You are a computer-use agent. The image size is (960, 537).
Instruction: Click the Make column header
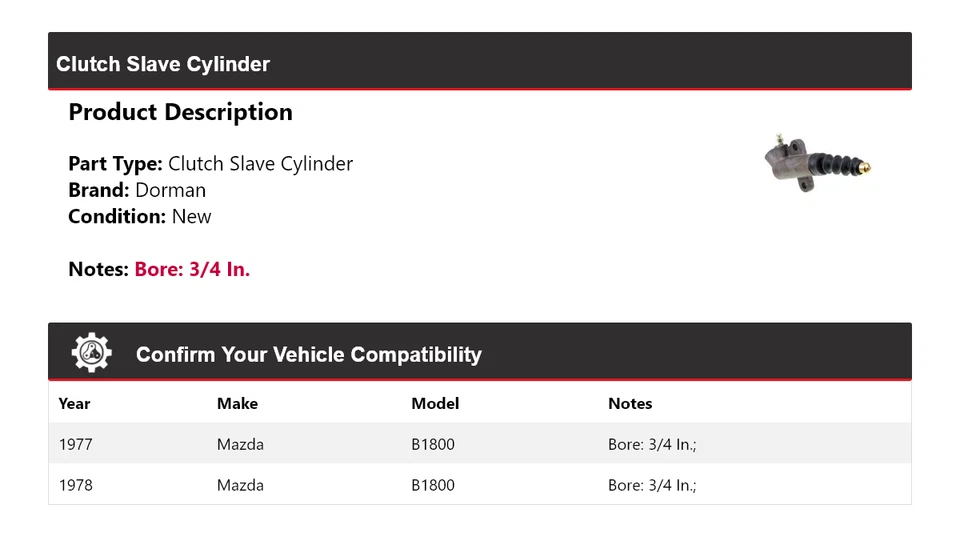[x=237, y=404]
